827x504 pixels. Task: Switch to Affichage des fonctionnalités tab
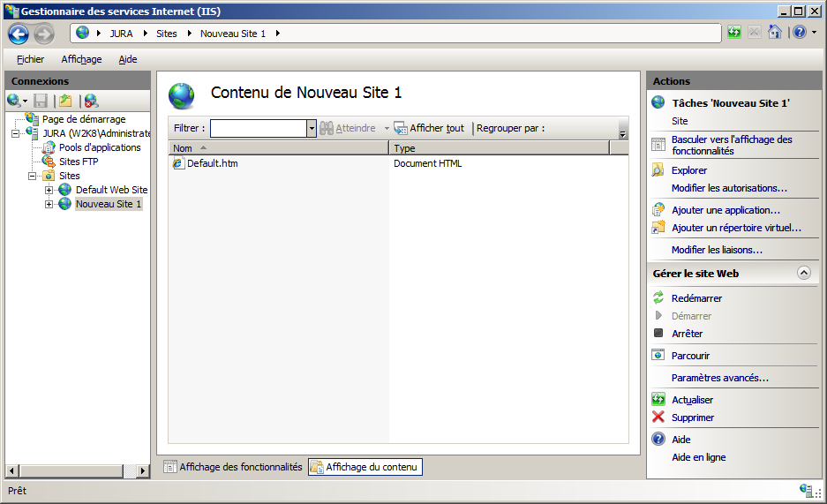coord(232,467)
